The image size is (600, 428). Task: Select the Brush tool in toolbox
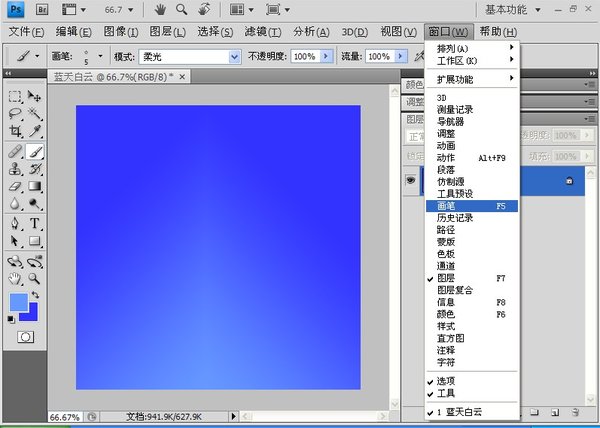pos(34,151)
